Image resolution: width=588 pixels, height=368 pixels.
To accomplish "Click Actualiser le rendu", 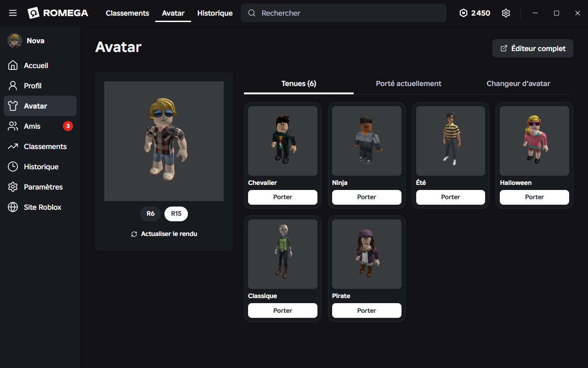I will coord(164,234).
